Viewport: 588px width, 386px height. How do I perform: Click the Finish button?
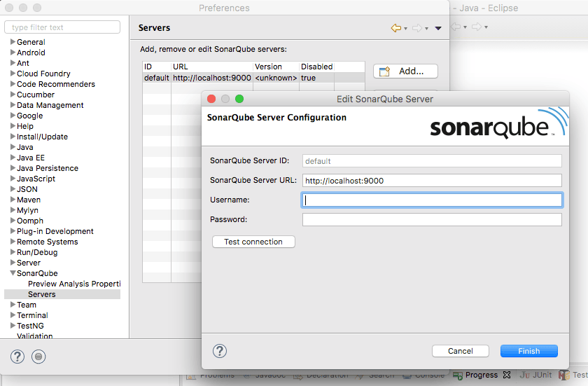click(x=528, y=351)
